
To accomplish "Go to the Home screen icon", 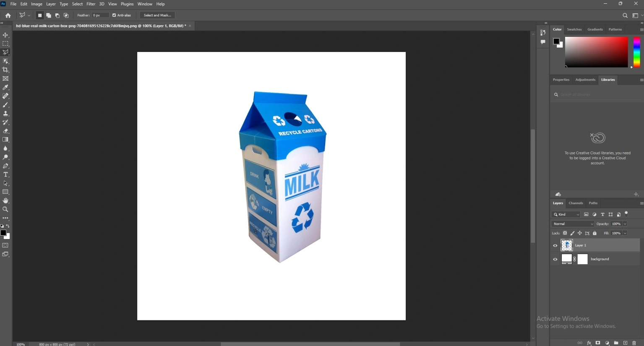I will [8, 15].
